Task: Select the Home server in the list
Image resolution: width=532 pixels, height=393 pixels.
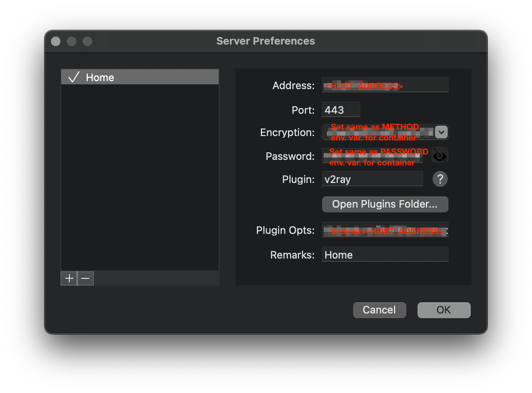Action: [140, 77]
